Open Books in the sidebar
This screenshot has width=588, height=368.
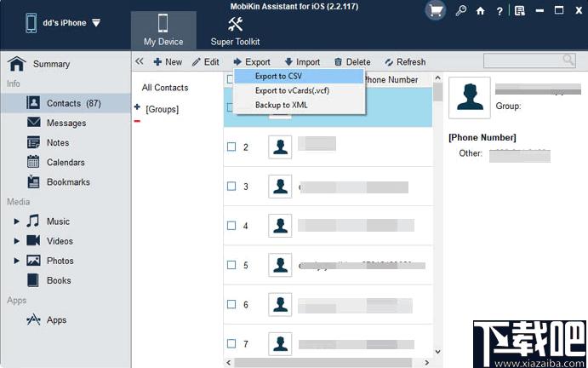[x=59, y=280]
